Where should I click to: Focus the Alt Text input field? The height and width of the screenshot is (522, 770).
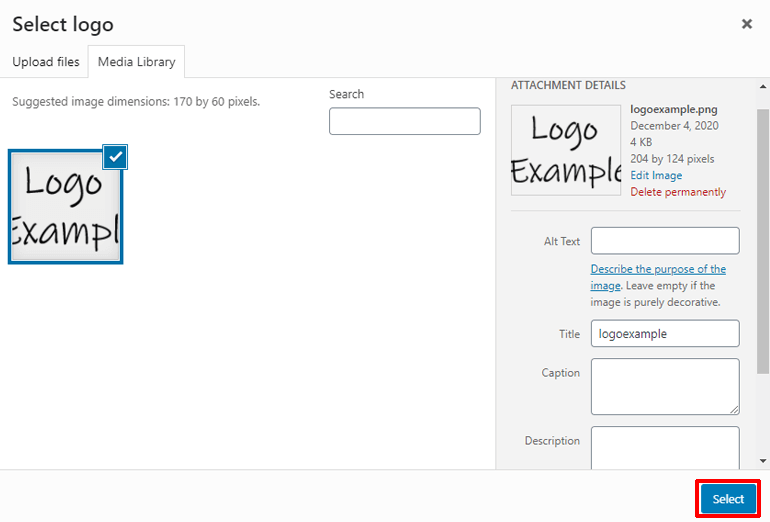pyautogui.click(x=665, y=241)
